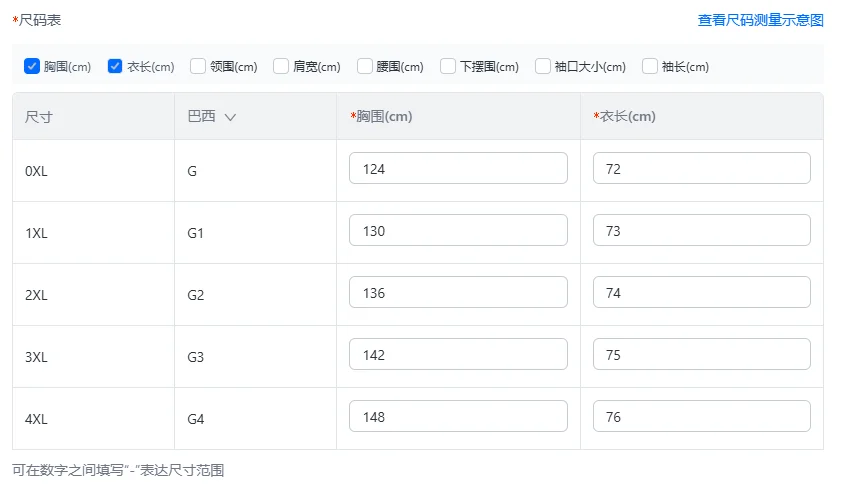Click the 衣长 field for size 0XL
This screenshot has width=841, height=504.
701,169
